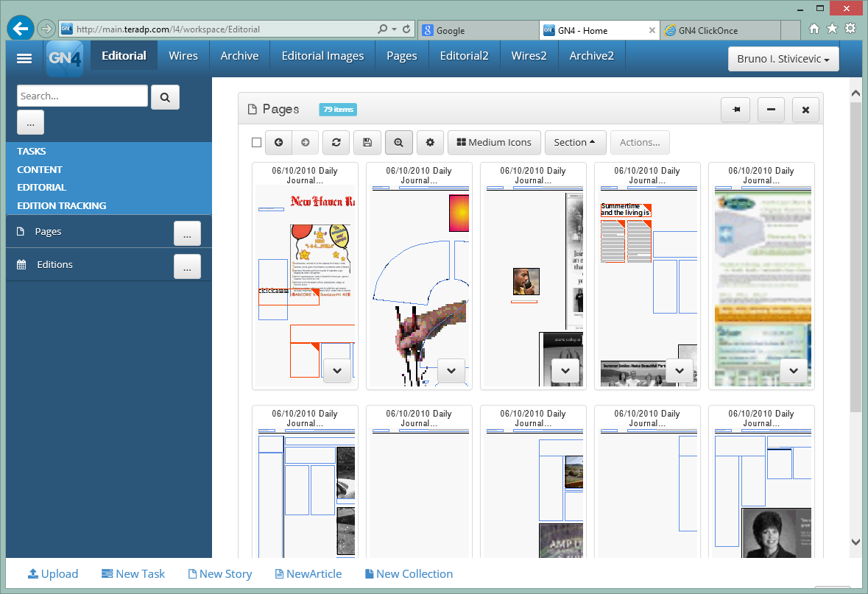Expand the chevron on the Summertime page thumbnail

pos(680,371)
